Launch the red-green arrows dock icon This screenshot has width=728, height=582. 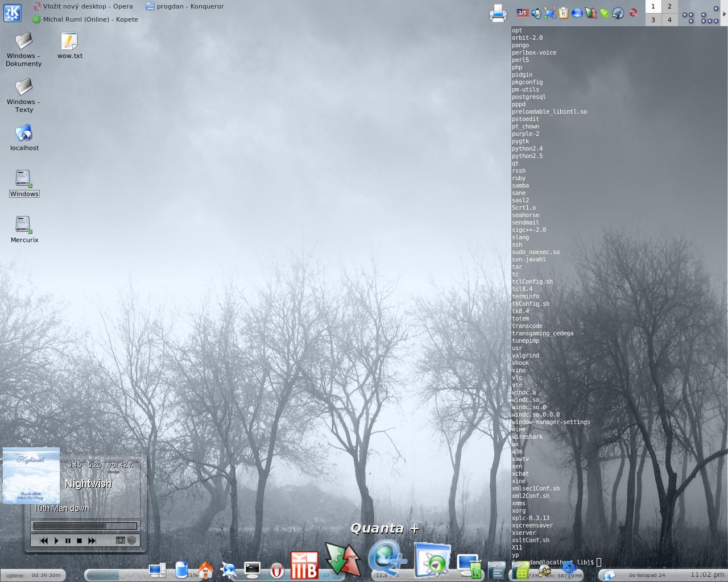[x=343, y=559]
